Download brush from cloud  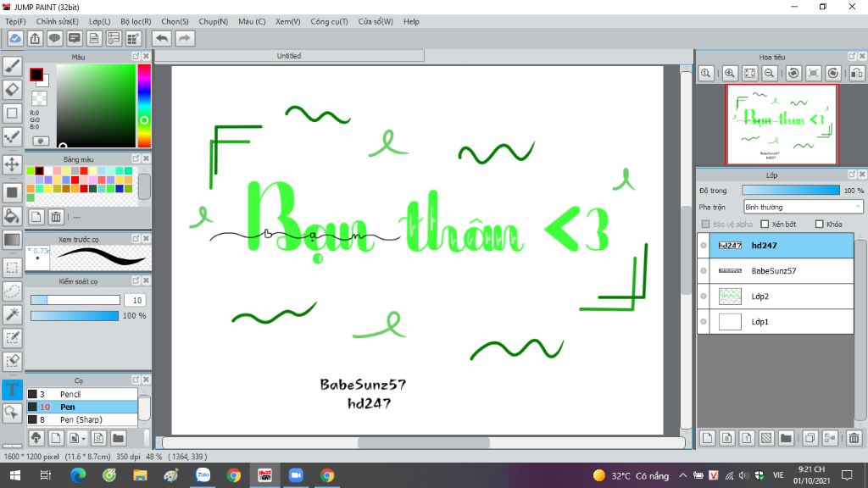(x=36, y=438)
